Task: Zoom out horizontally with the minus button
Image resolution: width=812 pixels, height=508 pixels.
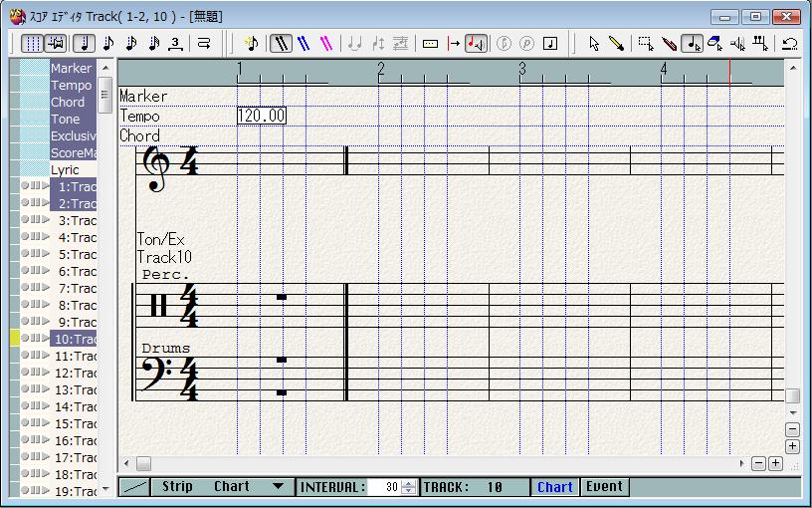Action: coord(758,463)
